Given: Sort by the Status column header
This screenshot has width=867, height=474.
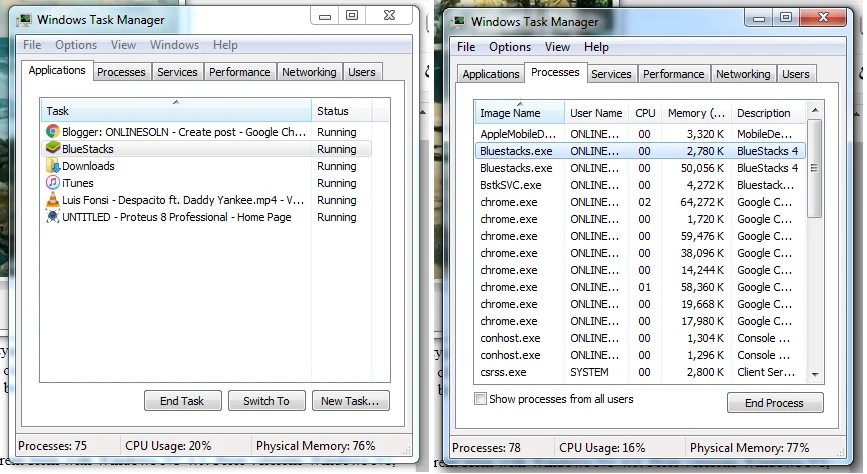Looking at the screenshot, I should pos(341,111).
